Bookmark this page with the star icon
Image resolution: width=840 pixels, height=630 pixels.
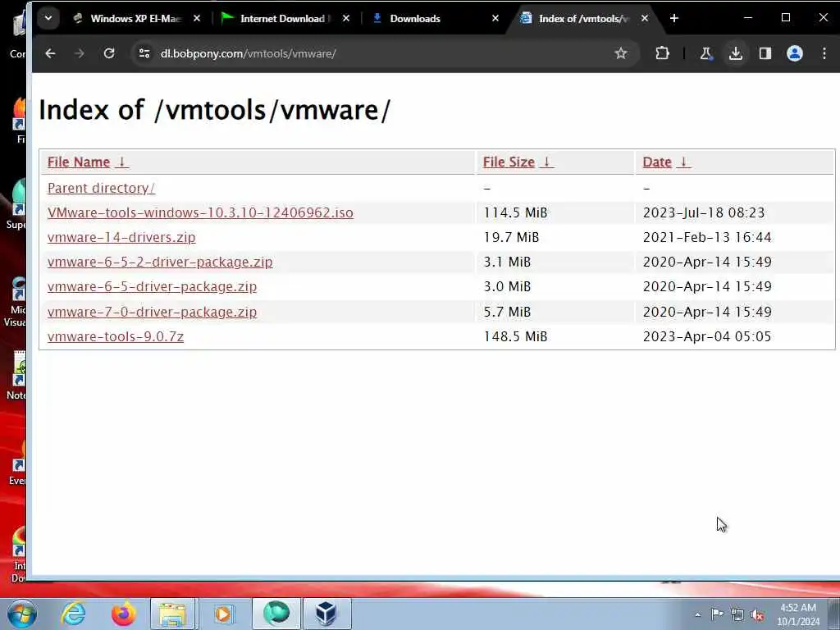click(x=621, y=53)
